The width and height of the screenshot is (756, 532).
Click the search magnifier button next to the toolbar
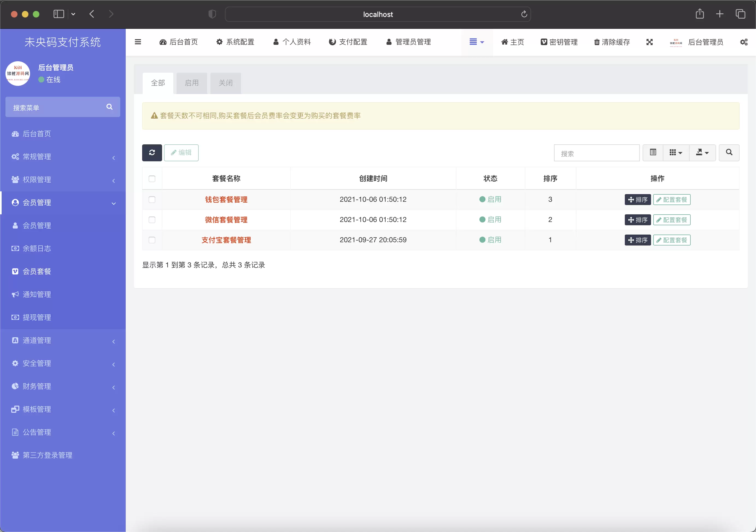click(729, 153)
